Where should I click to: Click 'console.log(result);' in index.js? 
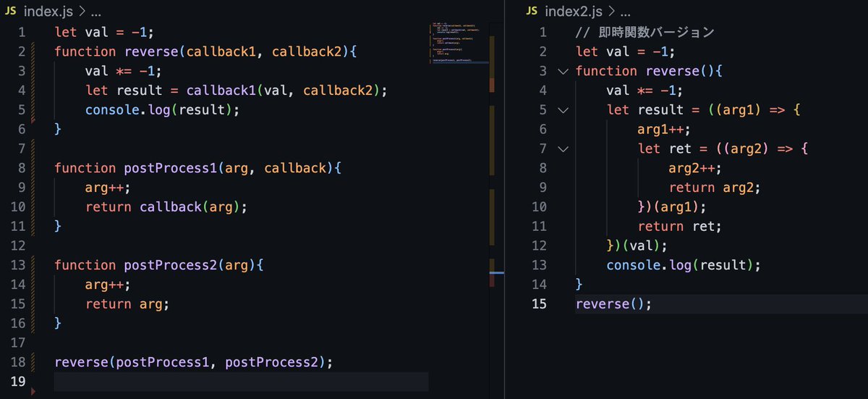point(162,110)
